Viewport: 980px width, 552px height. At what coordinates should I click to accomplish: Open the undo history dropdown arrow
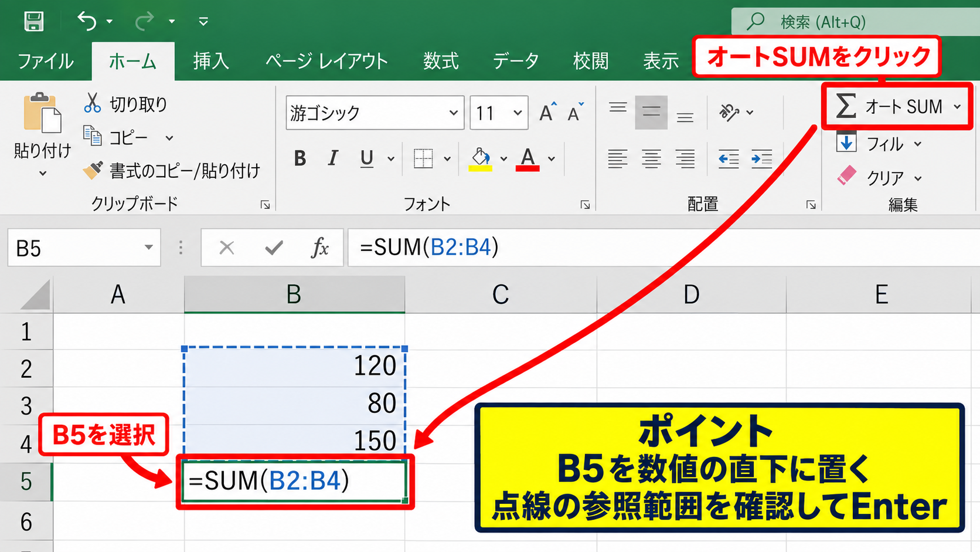click(x=110, y=22)
